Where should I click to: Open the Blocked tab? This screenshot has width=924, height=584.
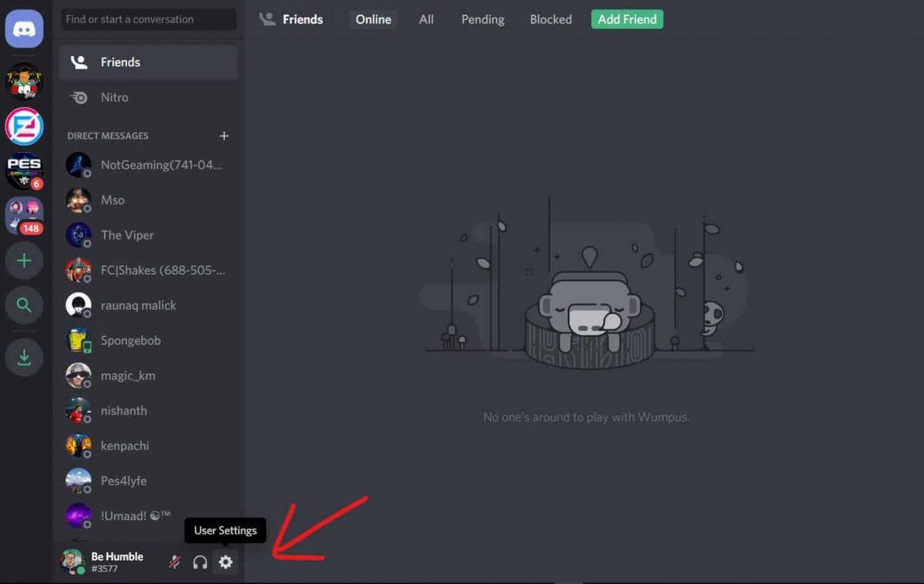coord(550,19)
